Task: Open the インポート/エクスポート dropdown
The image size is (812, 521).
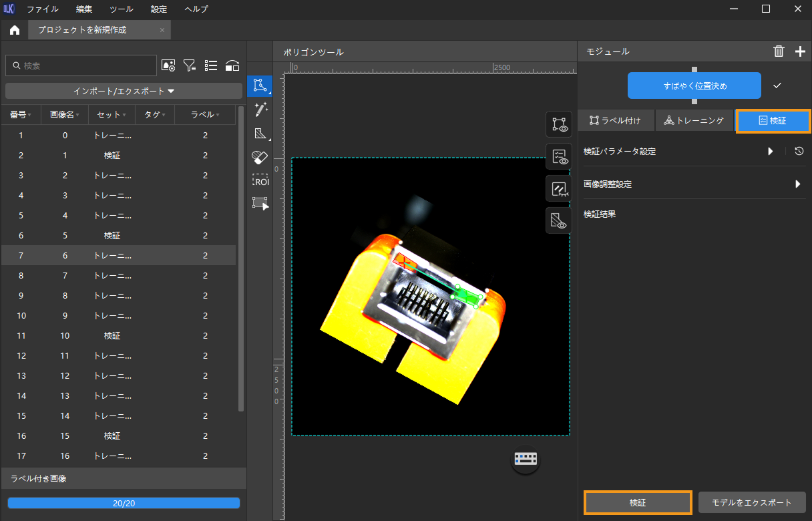Action: click(x=124, y=91)
